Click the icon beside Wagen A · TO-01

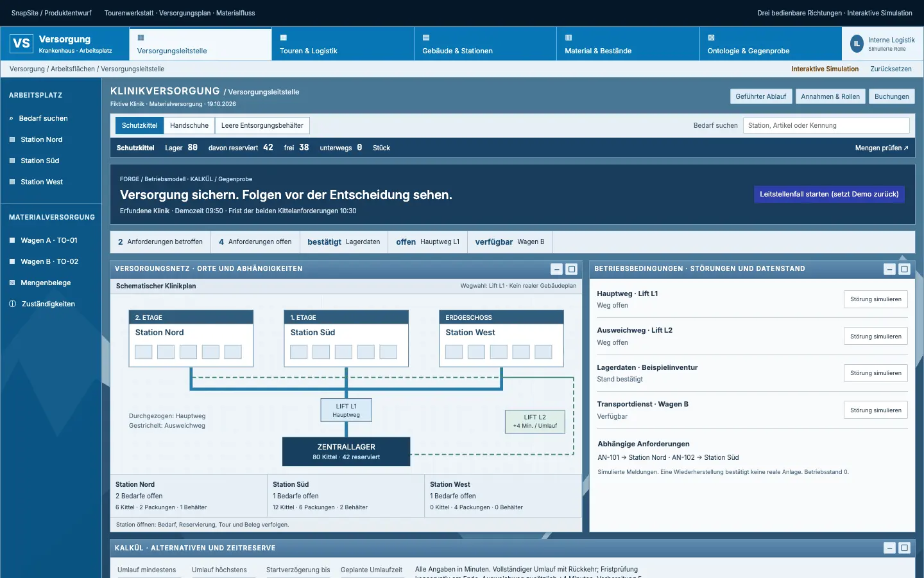tap(12, 240)
